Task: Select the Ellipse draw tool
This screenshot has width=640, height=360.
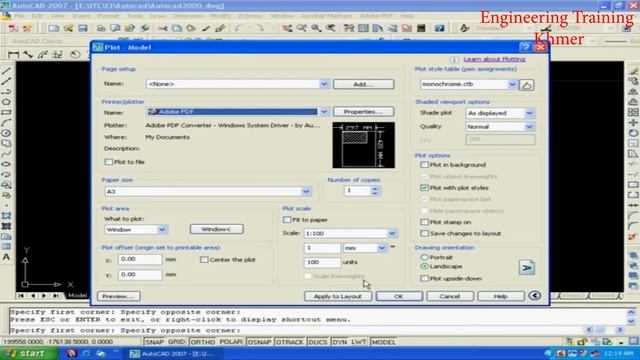Action: pos(6,164)
